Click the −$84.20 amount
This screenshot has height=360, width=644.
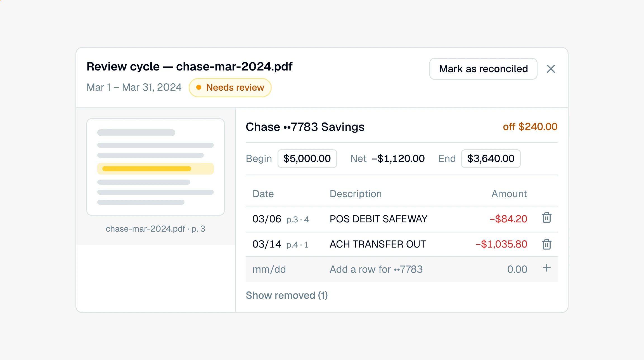(x=508, y=219)
